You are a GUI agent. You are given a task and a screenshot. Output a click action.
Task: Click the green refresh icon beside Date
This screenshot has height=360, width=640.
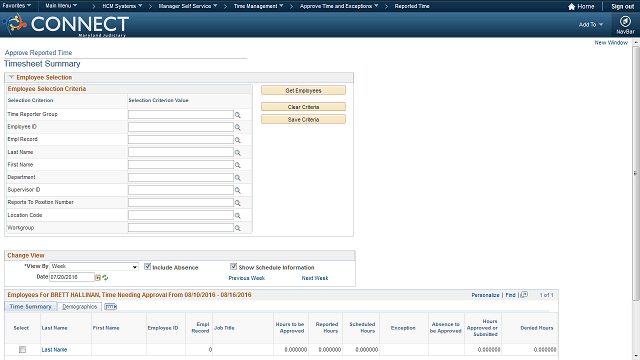105,278
